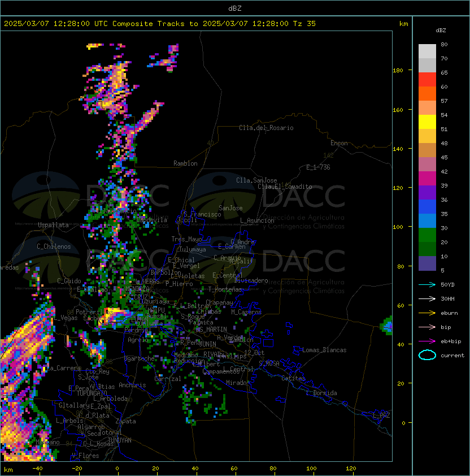Click the 'Ramblon' map label
This screenshot has height=476, width=470.
pyautogui.click(x=185, y=163)
